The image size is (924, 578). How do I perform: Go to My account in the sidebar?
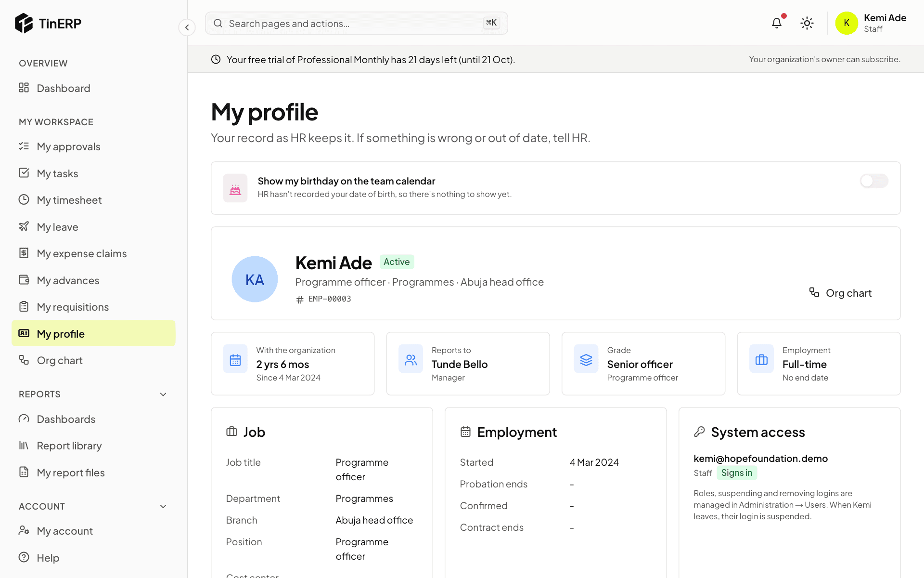click(x=93, y=531)
